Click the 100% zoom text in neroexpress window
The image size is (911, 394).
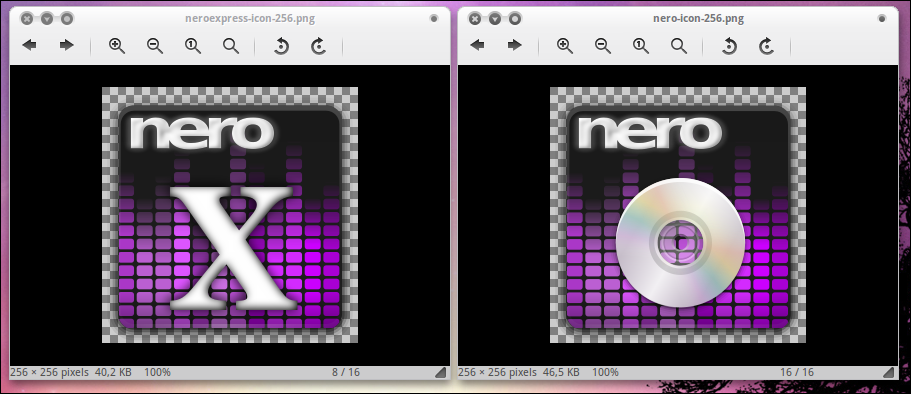(x=157, y=372)
